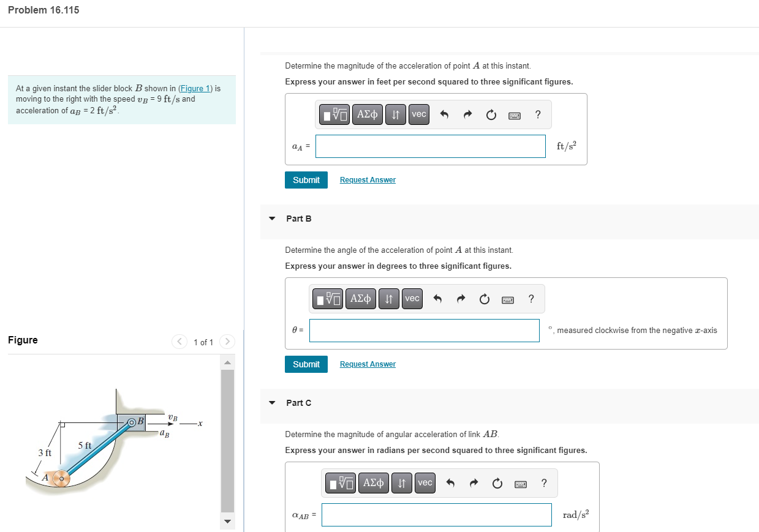Open the Figure 1 link in the problem statement
Screen dimensions: 759x532
tap(195, 88)
